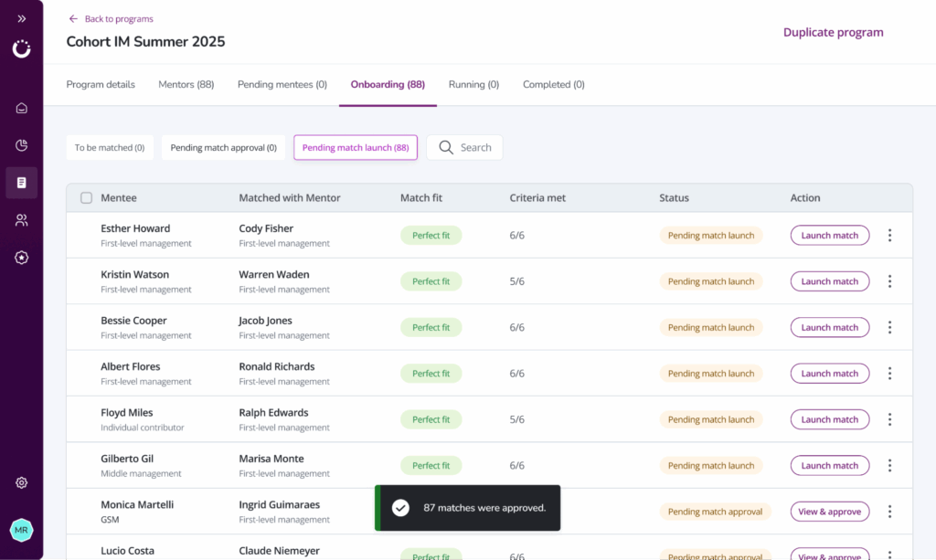The width and height of the screenshot is (936, 560).
Task: Launch match for Albert Flores
Action: (x=830, y=374)
